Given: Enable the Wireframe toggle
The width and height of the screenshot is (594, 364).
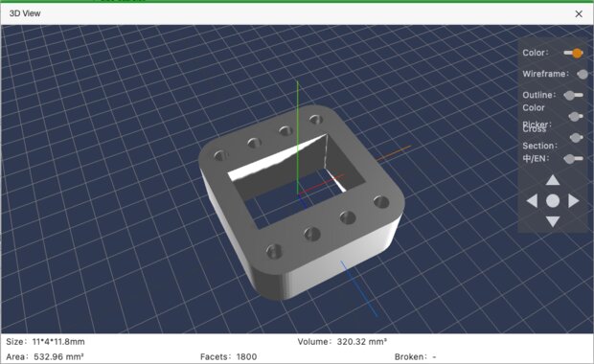Looking at the screenshot, I should pos(583,75).
